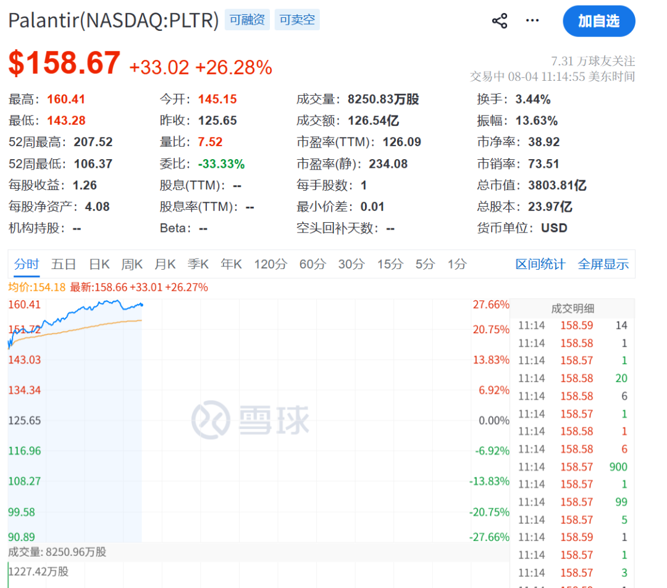
Task: Click the 每股收益 value 1.26
Action: coord(85,185)
